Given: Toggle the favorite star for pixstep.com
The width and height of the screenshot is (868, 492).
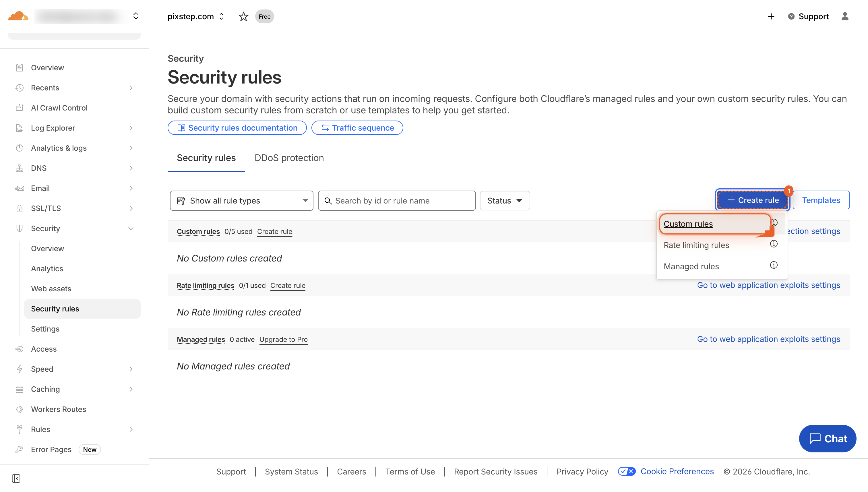Looking at the screenshot, I should (x=243, y=16).
